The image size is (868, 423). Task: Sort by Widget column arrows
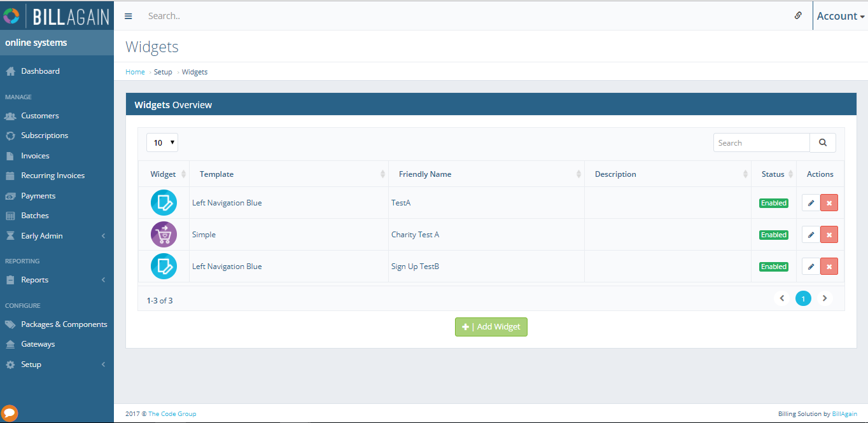(x=184, y=174)
